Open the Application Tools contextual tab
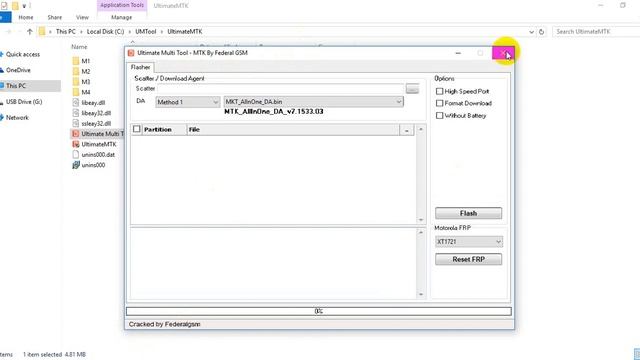 122,5
